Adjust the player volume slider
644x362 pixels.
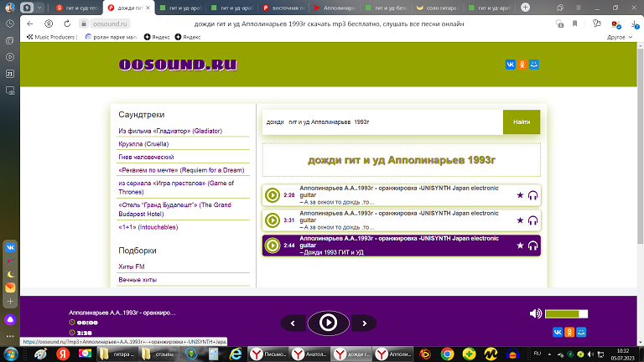(566, 314)
